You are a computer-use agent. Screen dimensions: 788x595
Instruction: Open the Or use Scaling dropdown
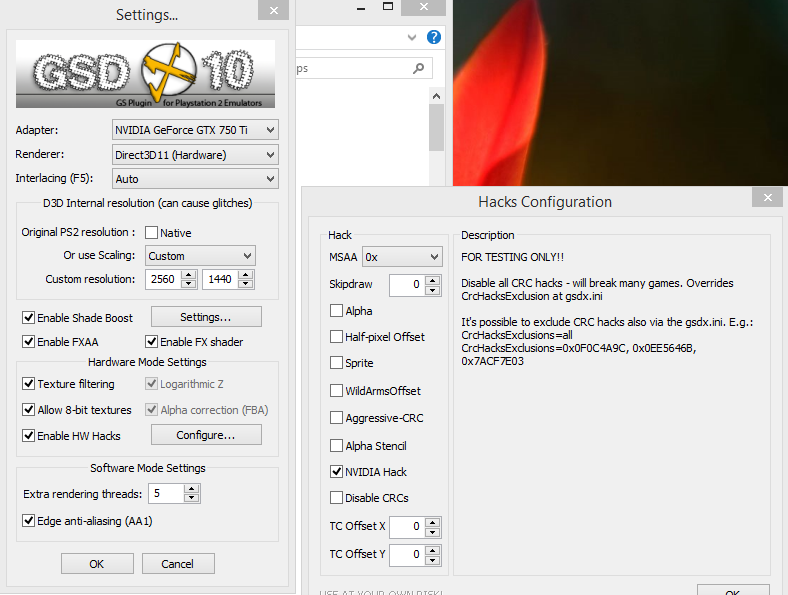200,256
